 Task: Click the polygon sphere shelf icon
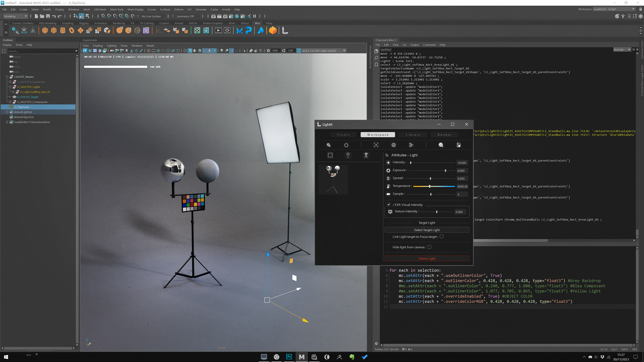pos(45,31)
